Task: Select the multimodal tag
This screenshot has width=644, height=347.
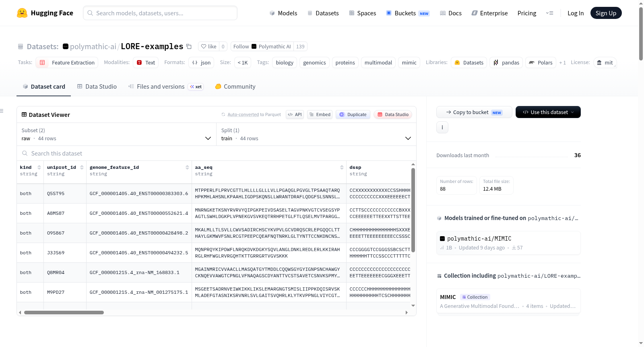Action: [378, 62]
